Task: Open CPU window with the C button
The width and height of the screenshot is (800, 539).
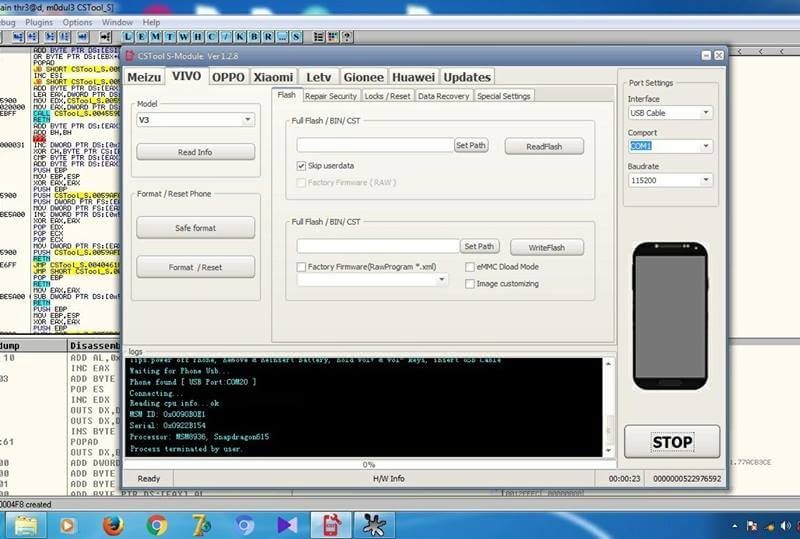Action: [x=211, y=37]
